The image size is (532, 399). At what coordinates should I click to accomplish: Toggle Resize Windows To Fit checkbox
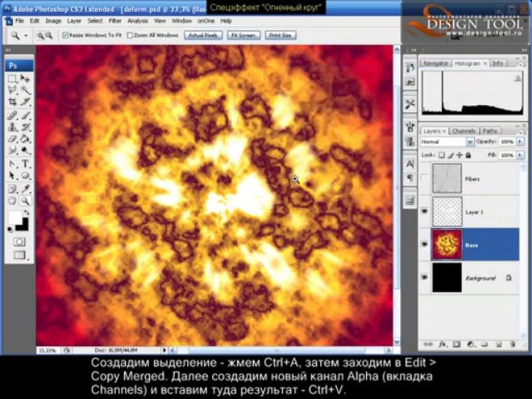pyautogui.click(x=65, y=35)
